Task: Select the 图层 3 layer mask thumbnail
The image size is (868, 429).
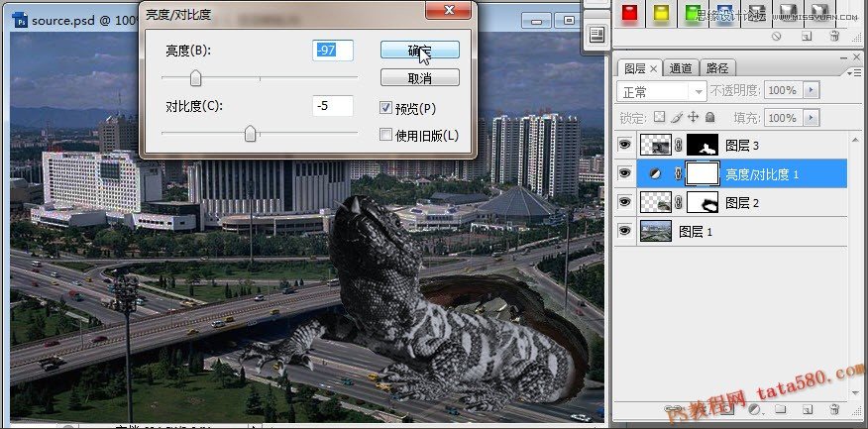Action: coord(703,145)
